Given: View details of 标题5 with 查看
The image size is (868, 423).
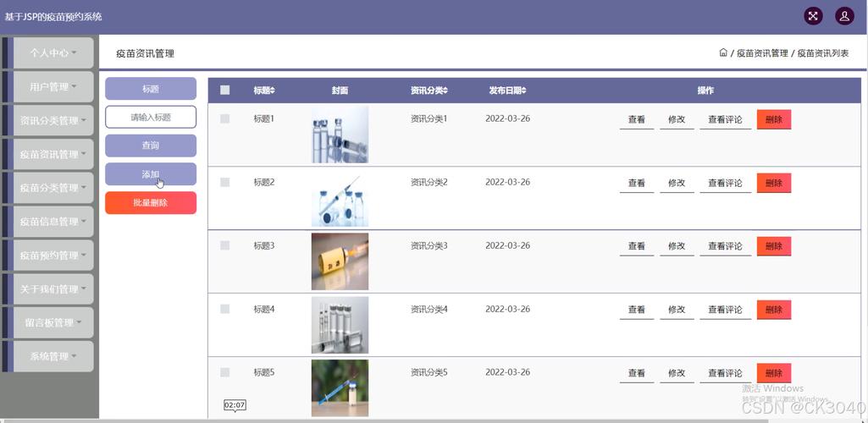Looking at the screenshot, I should (x=637, y=373).
